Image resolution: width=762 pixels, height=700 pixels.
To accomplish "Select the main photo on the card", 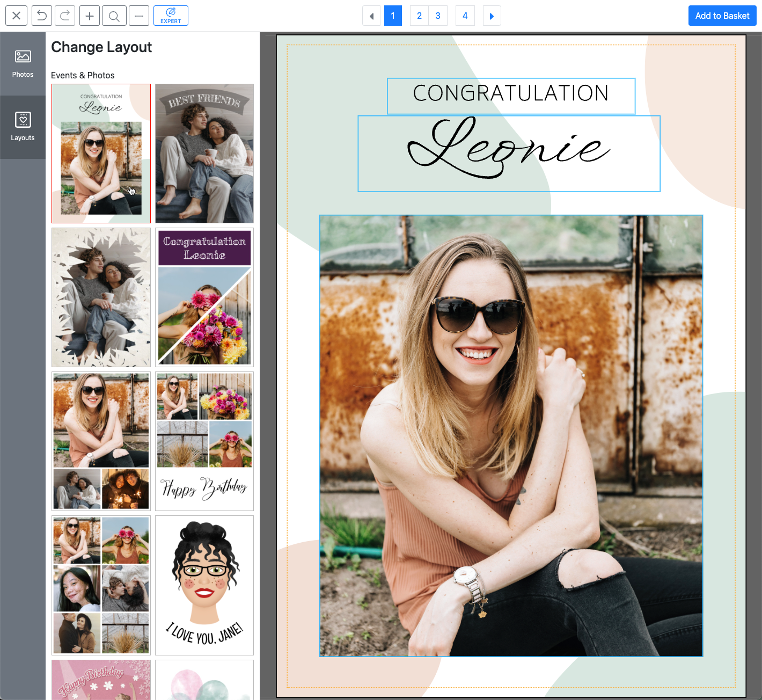I will (x=511, y=435).
